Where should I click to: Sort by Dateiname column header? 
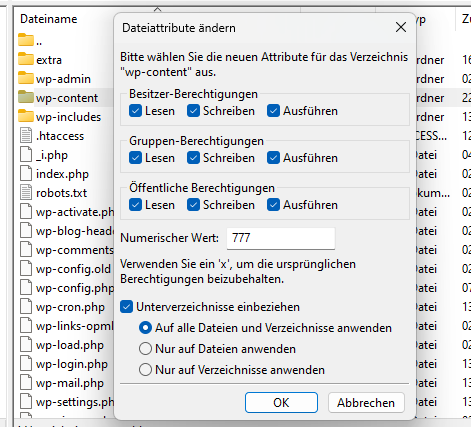pyautogui.click(x=49, y=19)
